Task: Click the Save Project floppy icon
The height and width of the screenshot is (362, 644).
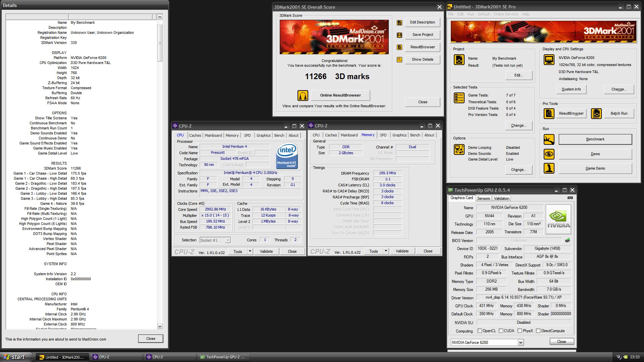Action: point(399,35)
